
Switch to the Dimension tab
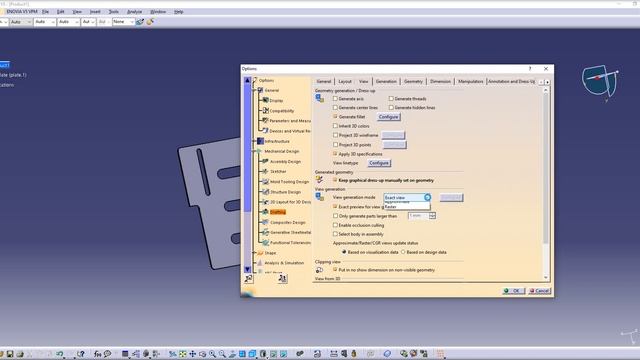440,81
